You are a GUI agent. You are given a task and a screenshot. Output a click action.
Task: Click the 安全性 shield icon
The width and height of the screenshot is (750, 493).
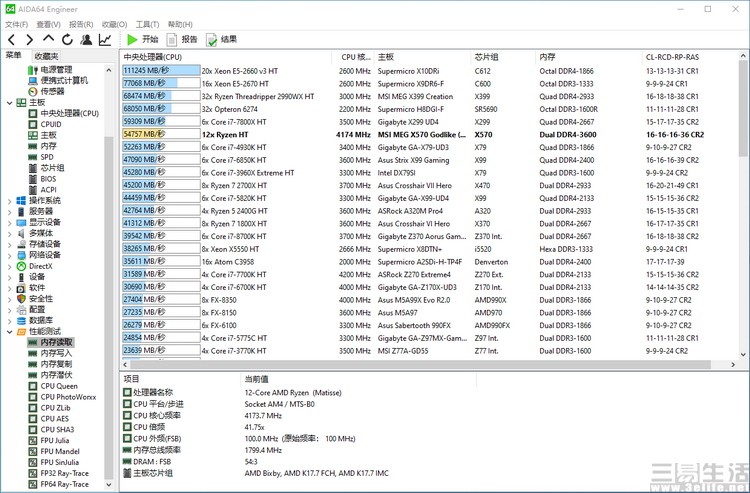21,299
